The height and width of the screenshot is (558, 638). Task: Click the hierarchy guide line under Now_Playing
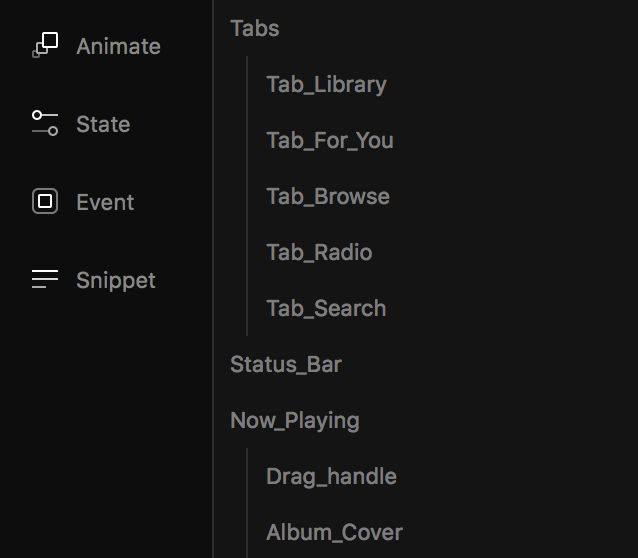tap(247, 503)
